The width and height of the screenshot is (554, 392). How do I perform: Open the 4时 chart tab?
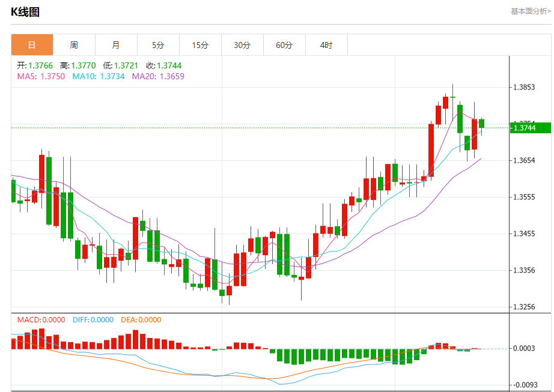(326, 45)
